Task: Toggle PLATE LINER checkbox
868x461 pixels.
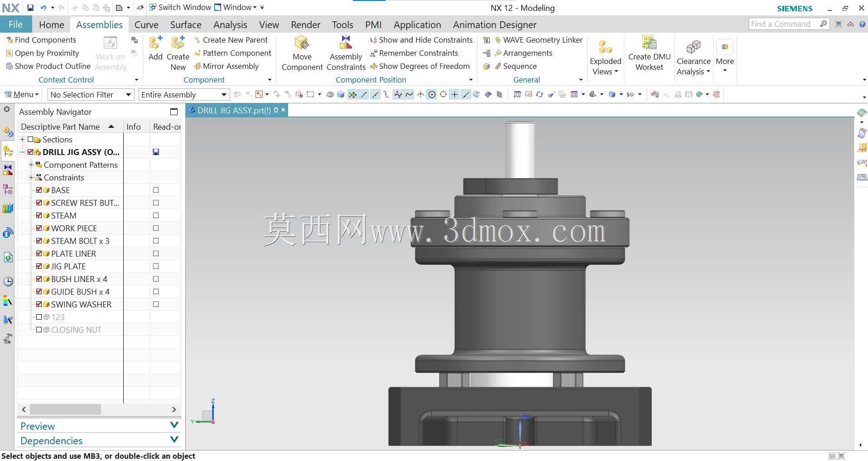Action: [39, 253]
